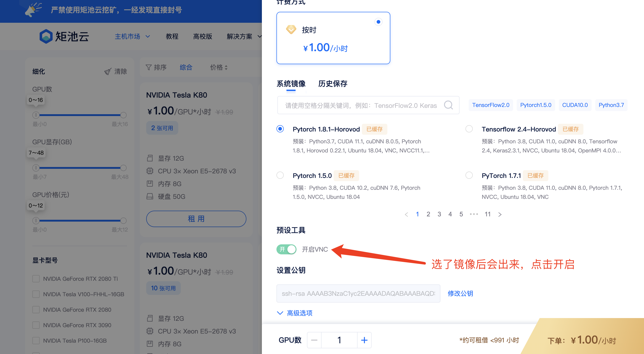Go to next page of image list

(500, 214)
